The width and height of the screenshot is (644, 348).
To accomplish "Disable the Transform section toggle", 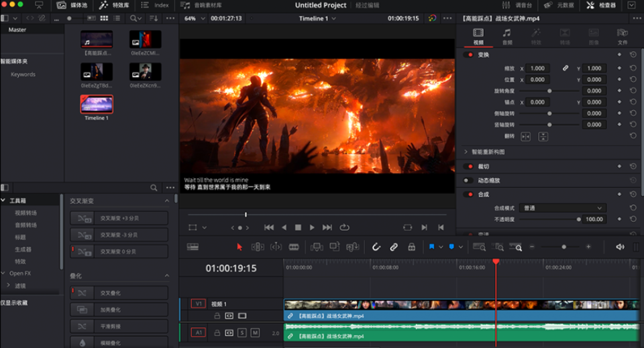I will [x=468, y=54].
